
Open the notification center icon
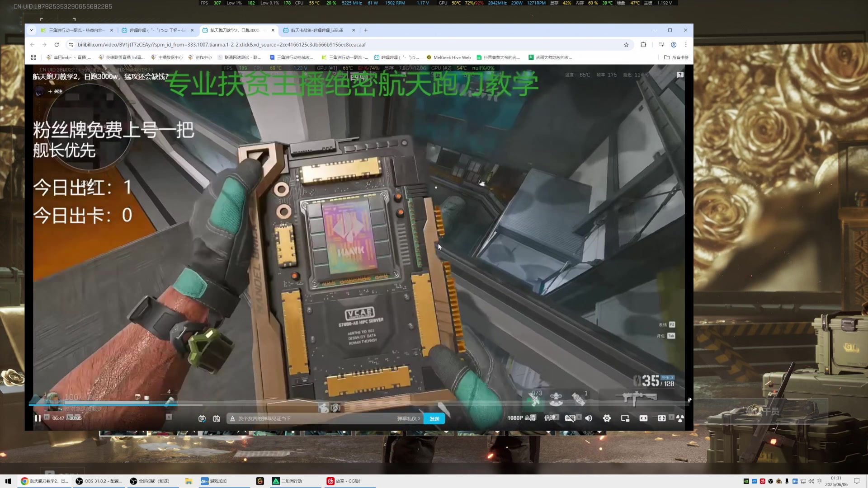(x=857, y=481)
